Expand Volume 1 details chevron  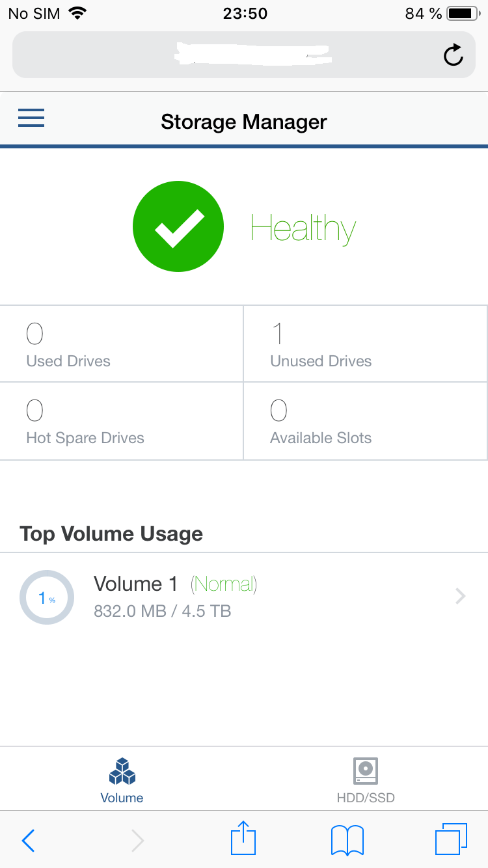point(460,596)
